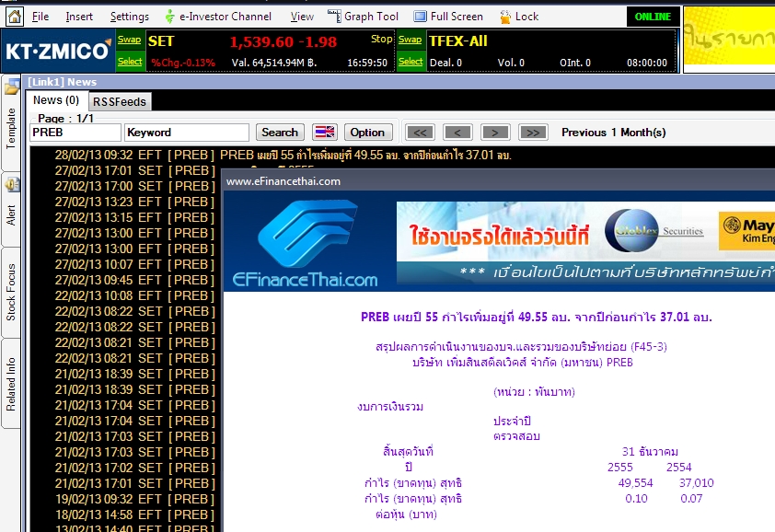Open the e-Investor Channel

218,17
